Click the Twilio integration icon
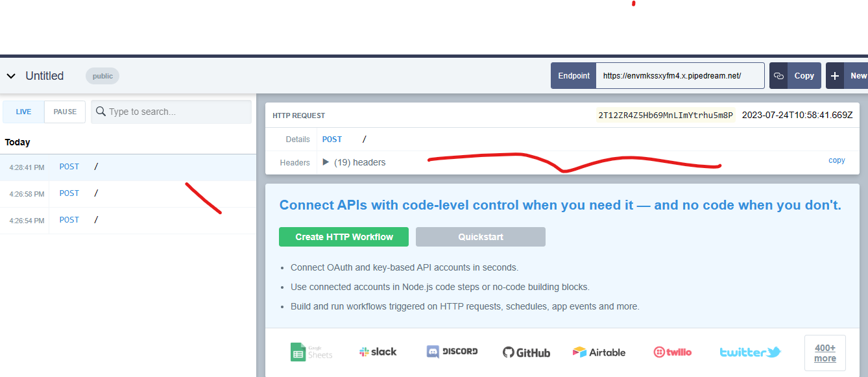The width and height of the screenshot is (868, 377). point(673,352)
